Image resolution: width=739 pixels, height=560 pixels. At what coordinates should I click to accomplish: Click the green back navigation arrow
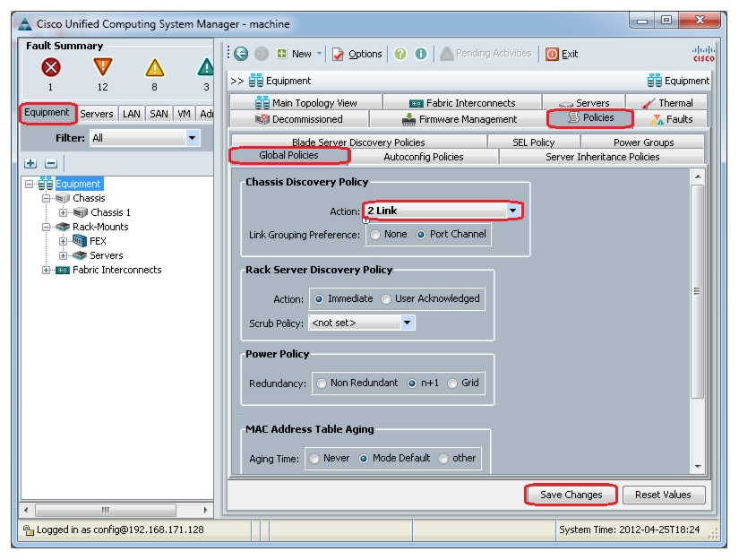[241, 54]
